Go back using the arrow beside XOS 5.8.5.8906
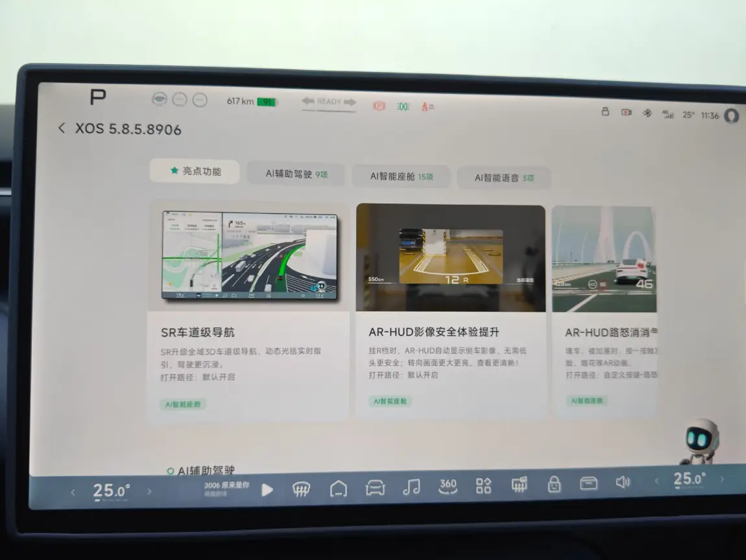Viewport: 746px width, 560px height. pyautogui.click(x=62, y=128)
